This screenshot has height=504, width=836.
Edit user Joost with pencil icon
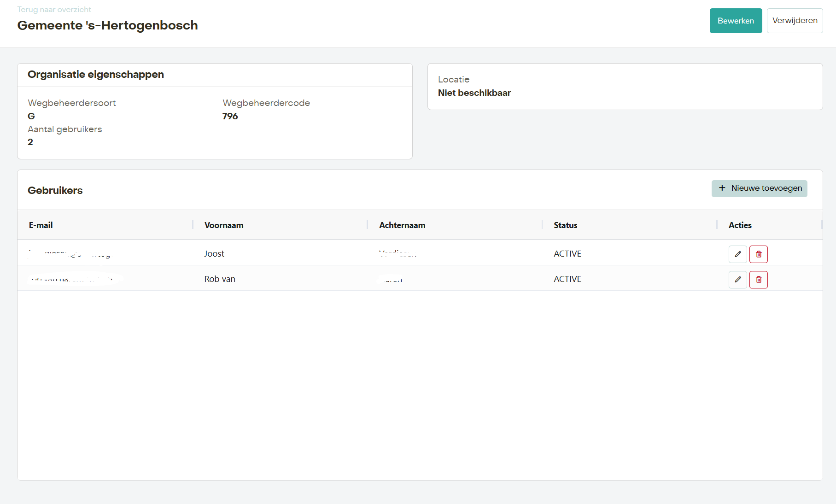[x=737, y=254]
